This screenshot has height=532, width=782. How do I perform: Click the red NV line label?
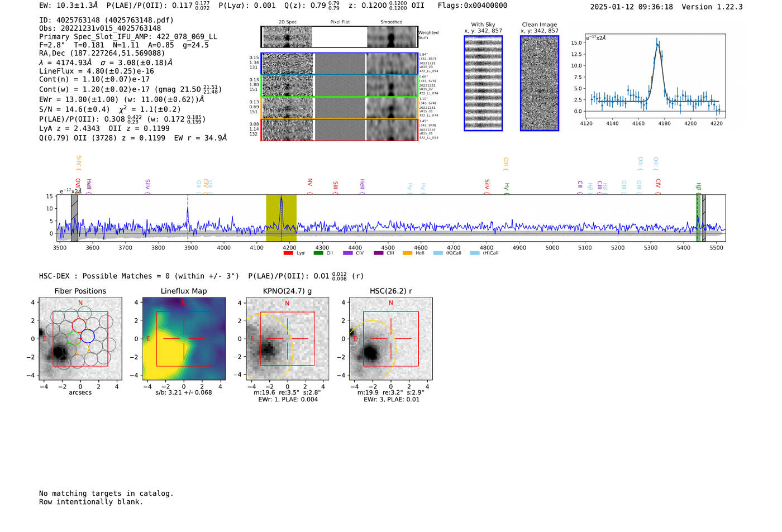click(310, 186)
